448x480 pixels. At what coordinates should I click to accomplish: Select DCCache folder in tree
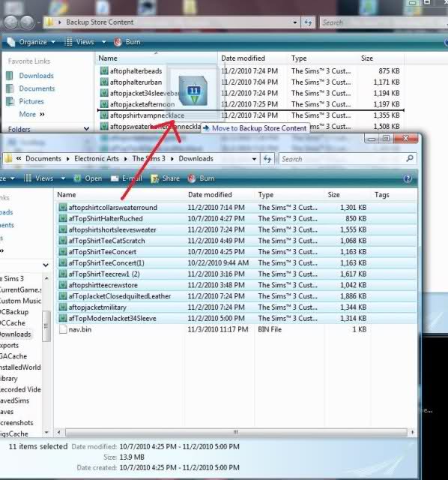coord(13,323)
